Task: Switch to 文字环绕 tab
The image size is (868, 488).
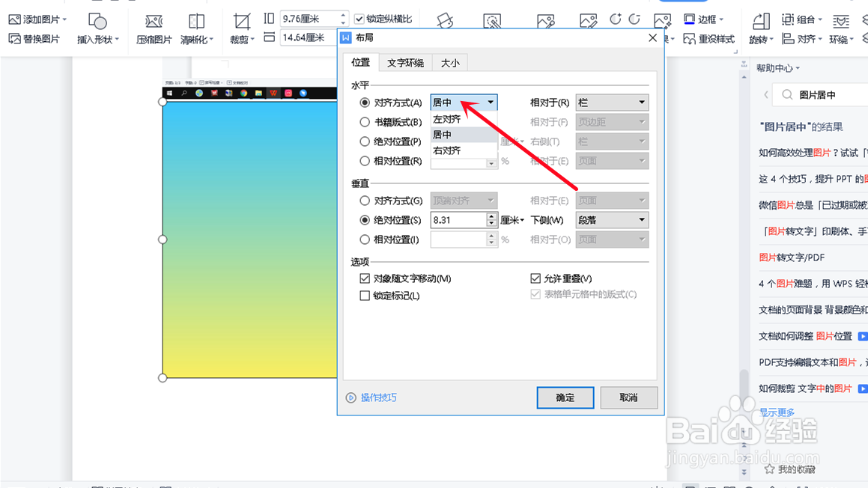Action: (x=405, y=63)
